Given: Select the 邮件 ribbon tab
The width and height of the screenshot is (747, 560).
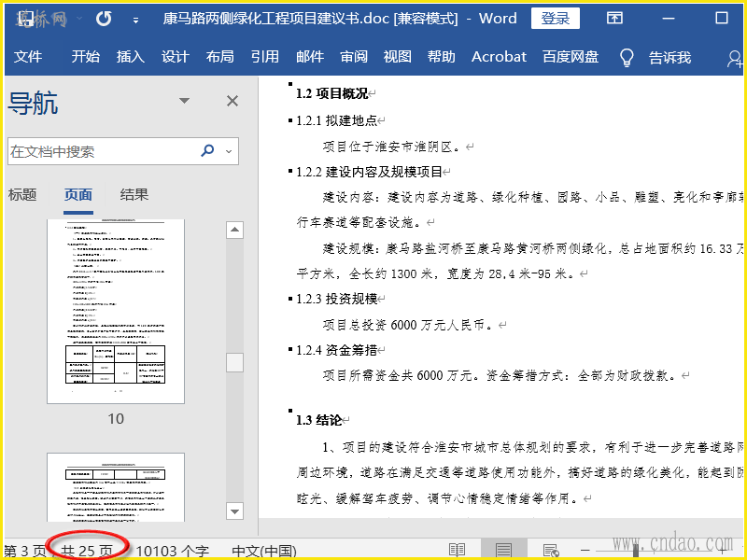Looking at the screenshot, I should [310, 56].
